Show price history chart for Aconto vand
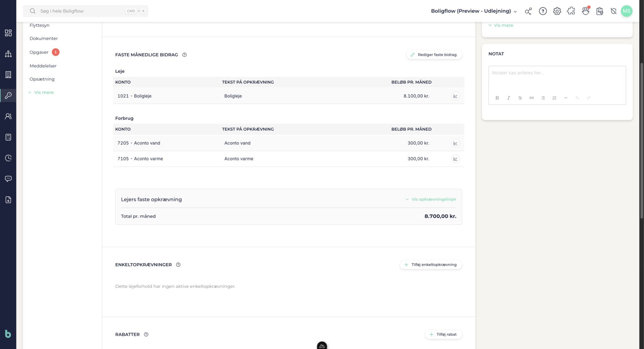Screen dimensions: 644x349 (455, 143)
